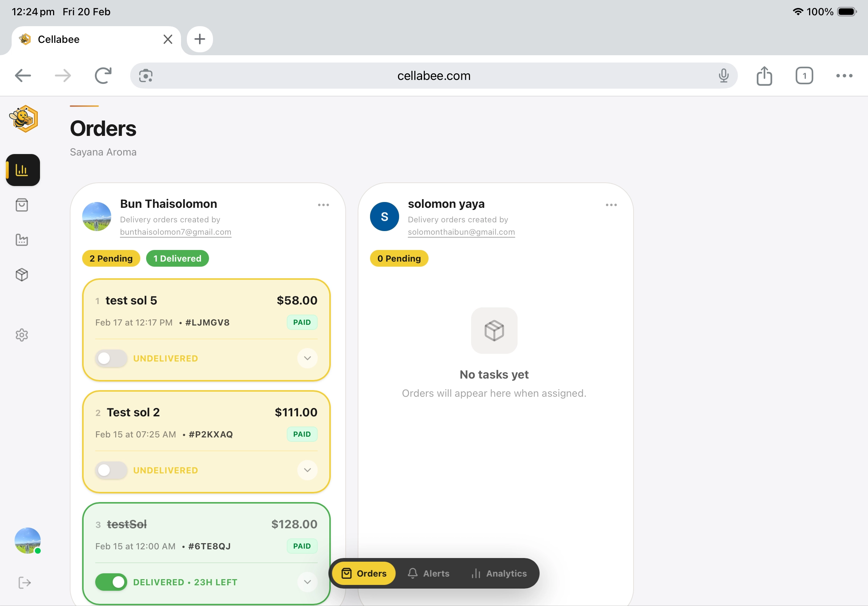Click the Cellabee bee logo
Image resolution: width=868 pixels, height=606 pixels.
pyautogui.click(x=23, y=119)
